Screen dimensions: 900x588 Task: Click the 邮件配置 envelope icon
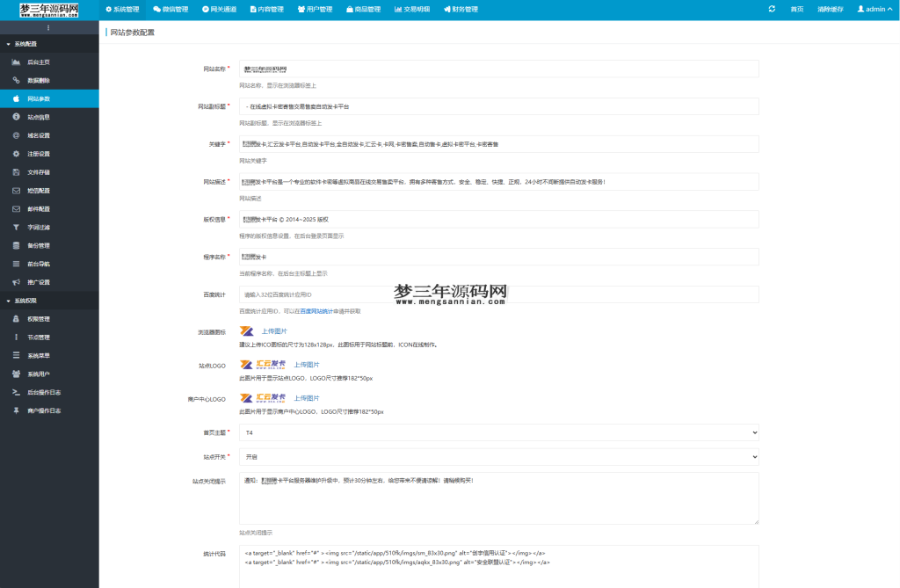coord(14,208)
